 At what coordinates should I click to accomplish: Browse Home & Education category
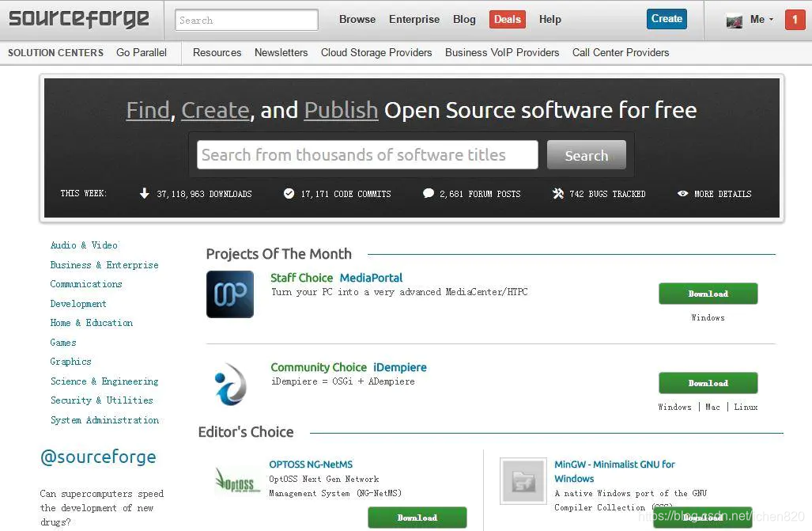coord(91,323)
